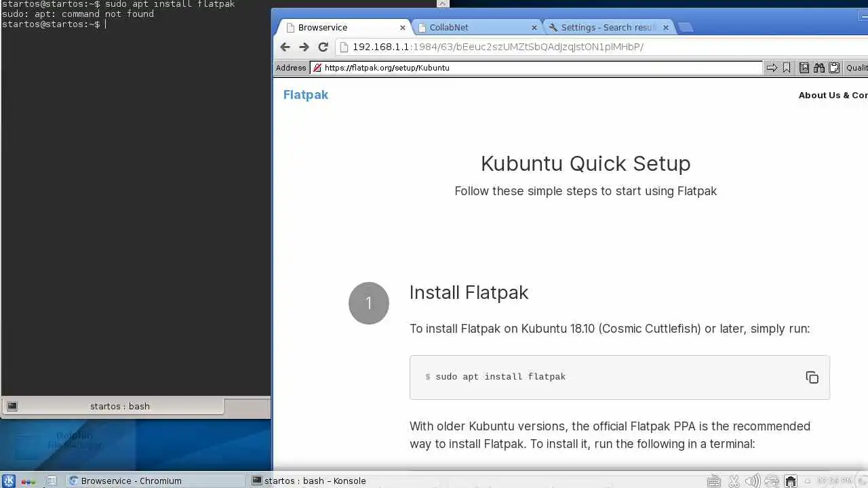Click the 'sudo apt install flatpak' code text
This screenshot has width=868, height=488.
coord(500,377)
